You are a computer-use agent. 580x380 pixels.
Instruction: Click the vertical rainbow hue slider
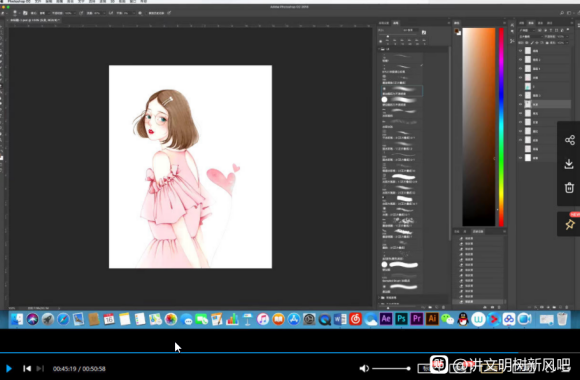tap(501, 127)
